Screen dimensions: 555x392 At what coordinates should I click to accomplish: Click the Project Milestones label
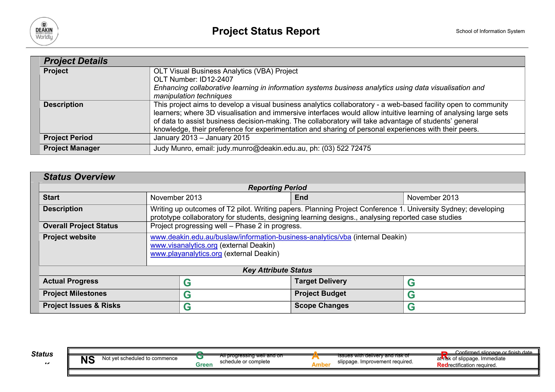75,293
